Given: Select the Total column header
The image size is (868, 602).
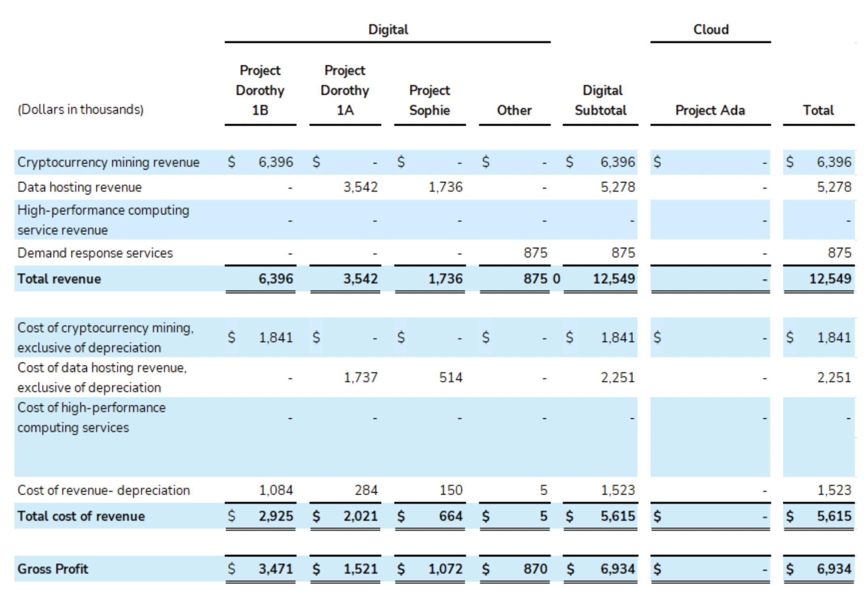Looking at the screenshot, I should (x=818, y=110).
